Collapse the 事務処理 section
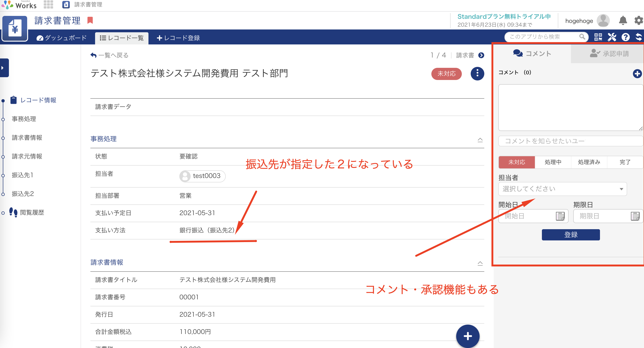 pos(480,140)
